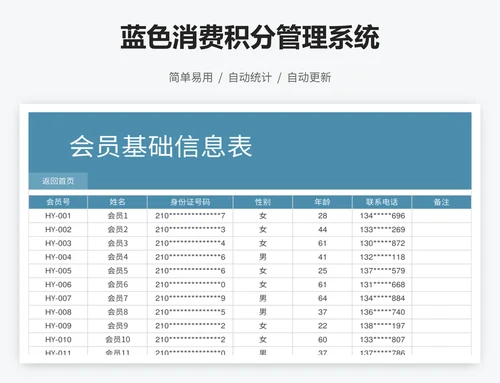Click age cell 44 in HY-002 row
The height and width of the screenshot is (383, 500).
coord(322,230)
